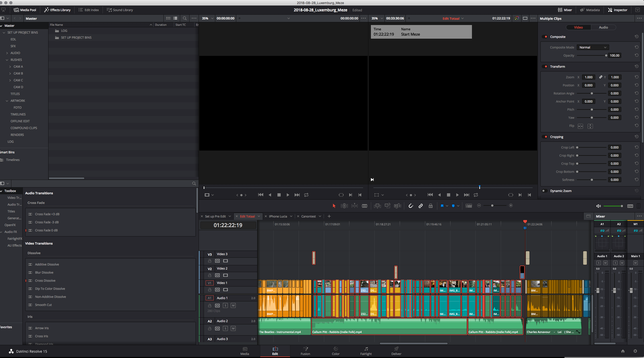The width and height of the screenshot is (644, 358).
Task: Click the playhead position timecode input field
Action: tap(228, 225)
